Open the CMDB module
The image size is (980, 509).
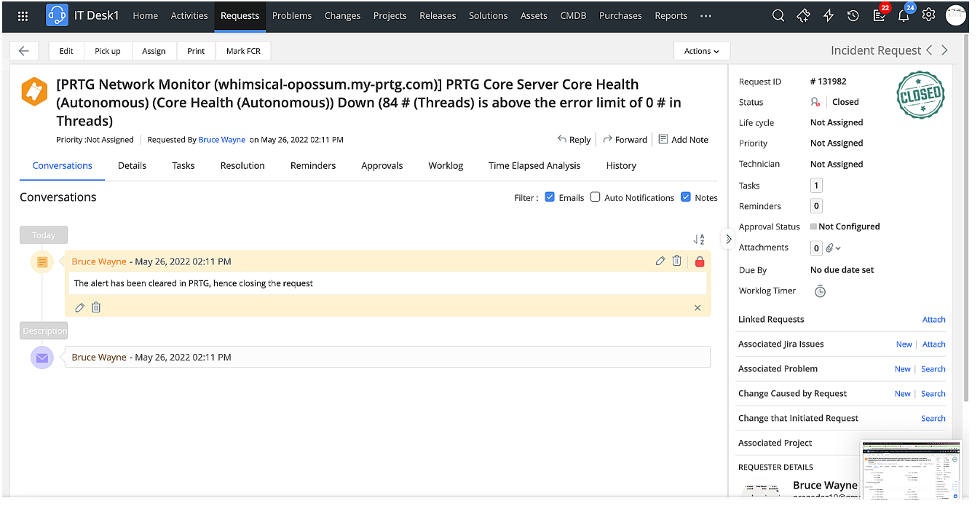tap(573, 15)
